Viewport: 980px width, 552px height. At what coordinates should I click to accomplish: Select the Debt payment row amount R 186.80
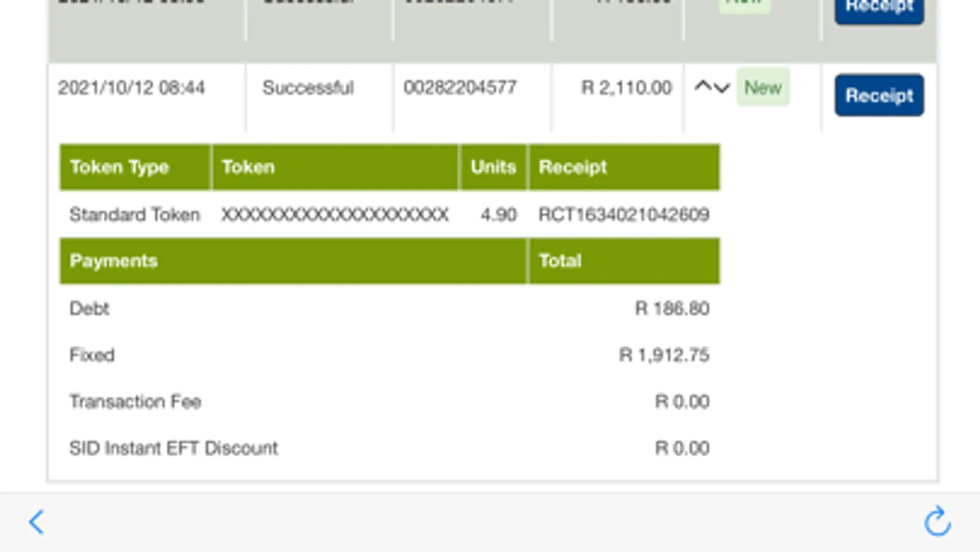pos(672,308)
